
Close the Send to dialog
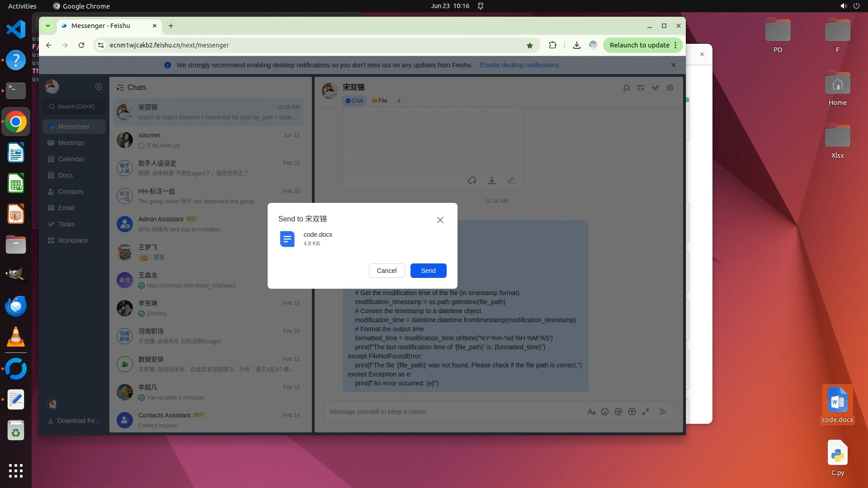pos(440,220)
